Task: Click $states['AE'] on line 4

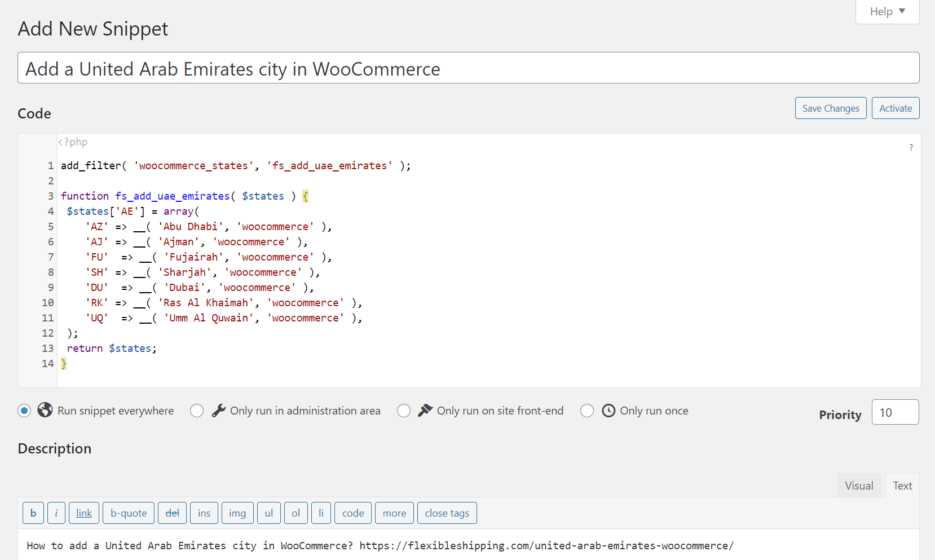Action: point(106,211)
